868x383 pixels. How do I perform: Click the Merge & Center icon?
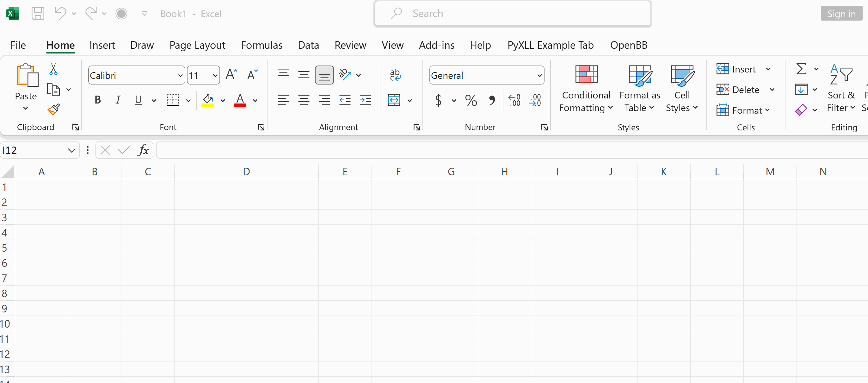point(394,100)
